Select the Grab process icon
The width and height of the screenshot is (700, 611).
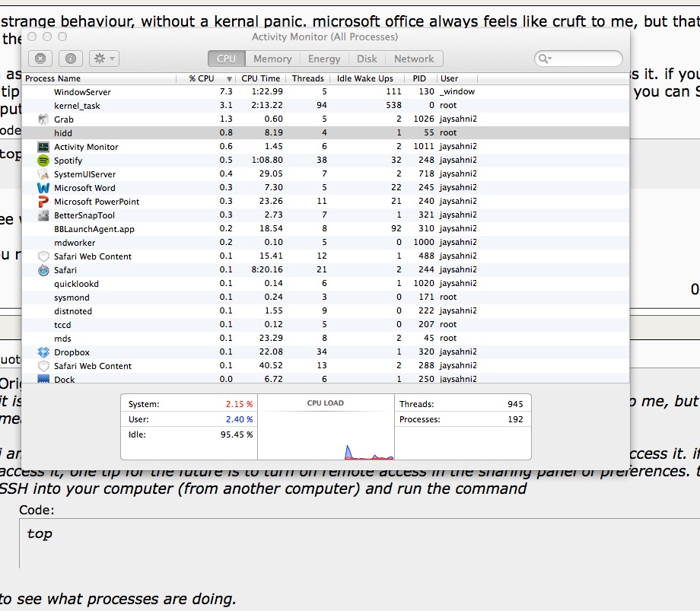43,119
